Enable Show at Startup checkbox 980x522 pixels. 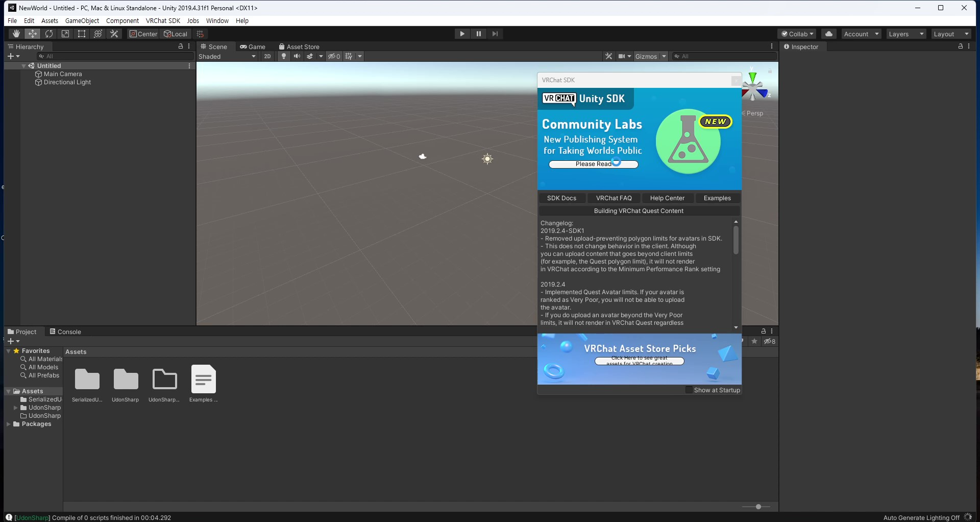(x=689, y=390)
